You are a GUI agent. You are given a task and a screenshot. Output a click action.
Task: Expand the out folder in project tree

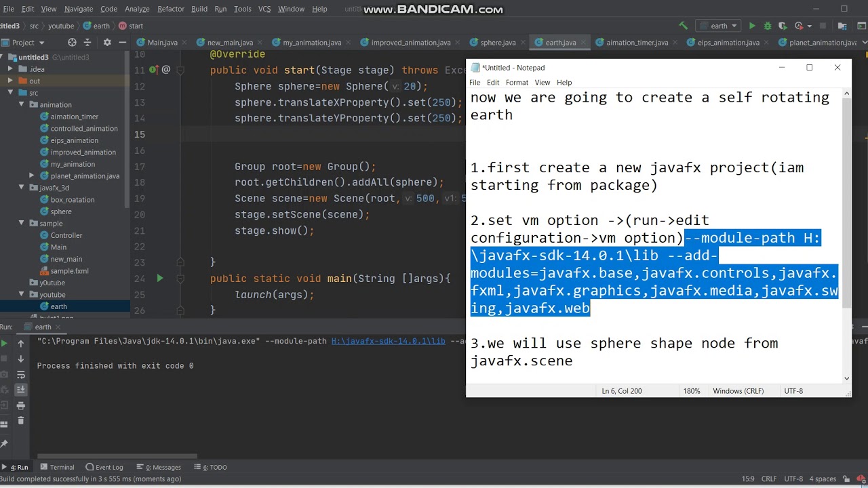pos(10,81)
